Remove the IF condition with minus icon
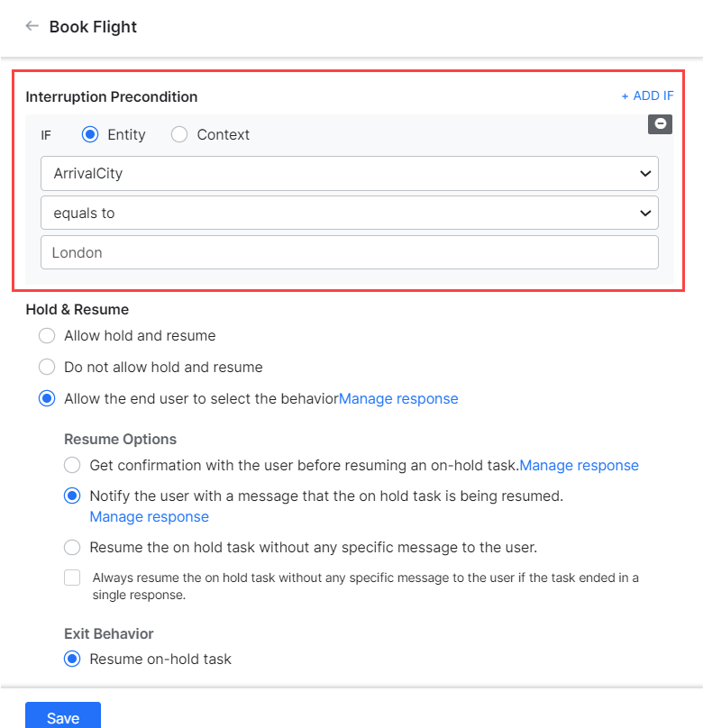The image size is (703, 728). pos(661,124)
